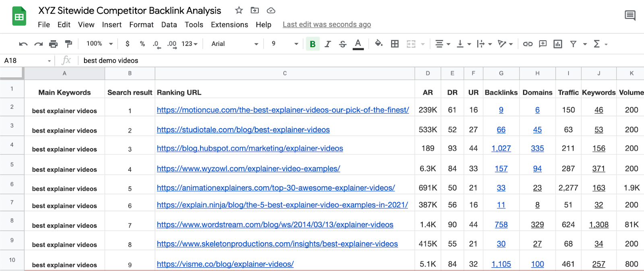
Task: Insert link with chain icon
Action: click(x=528, y=44)
